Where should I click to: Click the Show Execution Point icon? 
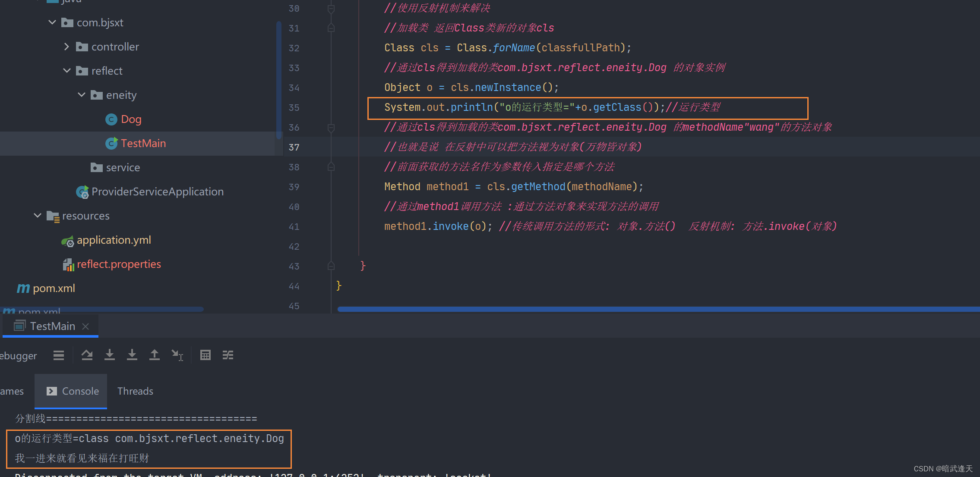tap(59, 355)
